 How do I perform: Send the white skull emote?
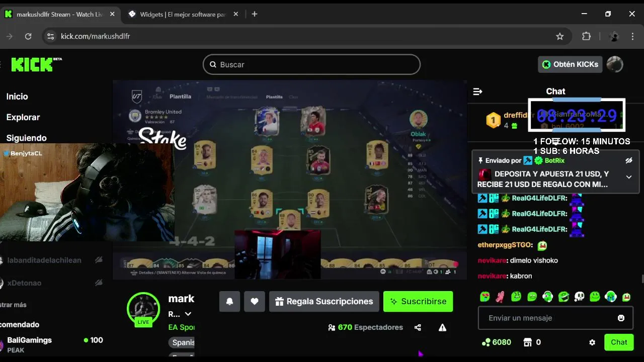click(579, 297)
